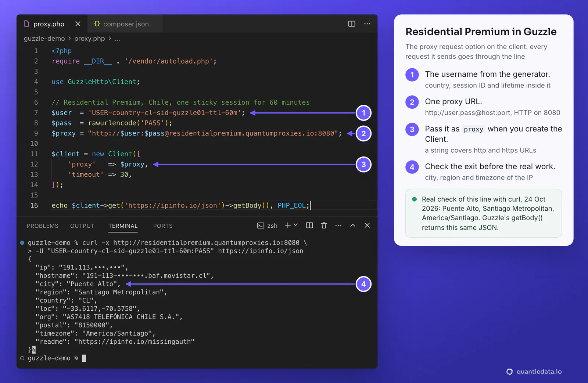Maximize the panel with the up chevron
This screenshot has height=383, width=588.
353,225
